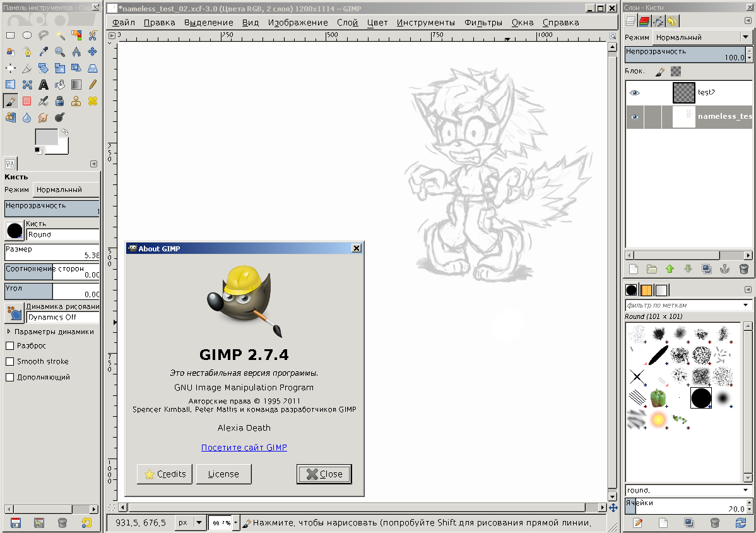Select the Free Select lasso tool
756x533 pixels.
(44, 35)
